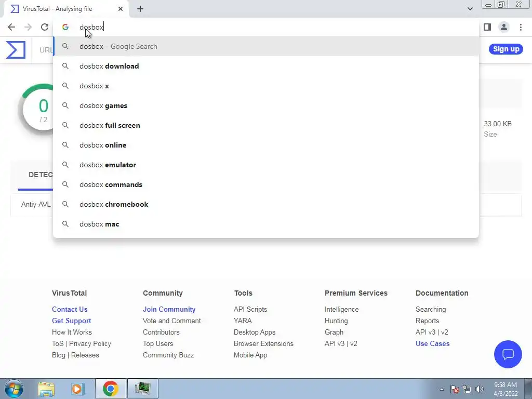Viewport: 532px width, 399px height.
Task: Open the Join Community link
Action: pos(169,309)
